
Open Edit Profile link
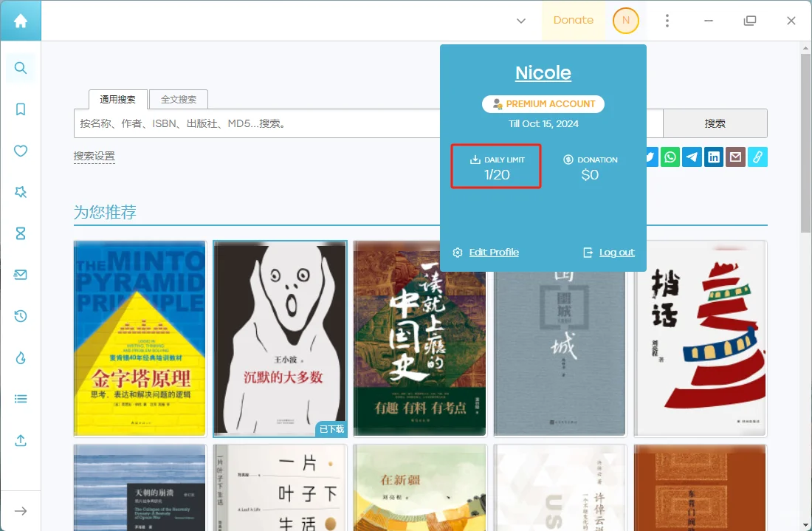494,253
